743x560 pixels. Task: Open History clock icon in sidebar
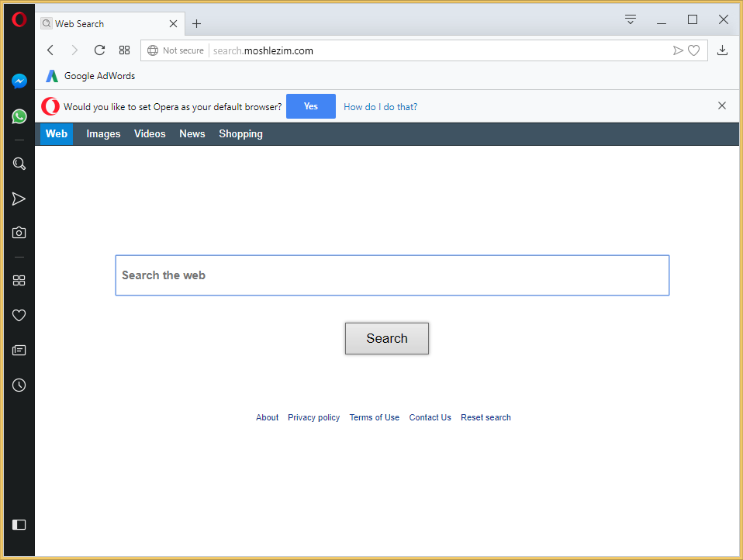click(x=19, y=385)
